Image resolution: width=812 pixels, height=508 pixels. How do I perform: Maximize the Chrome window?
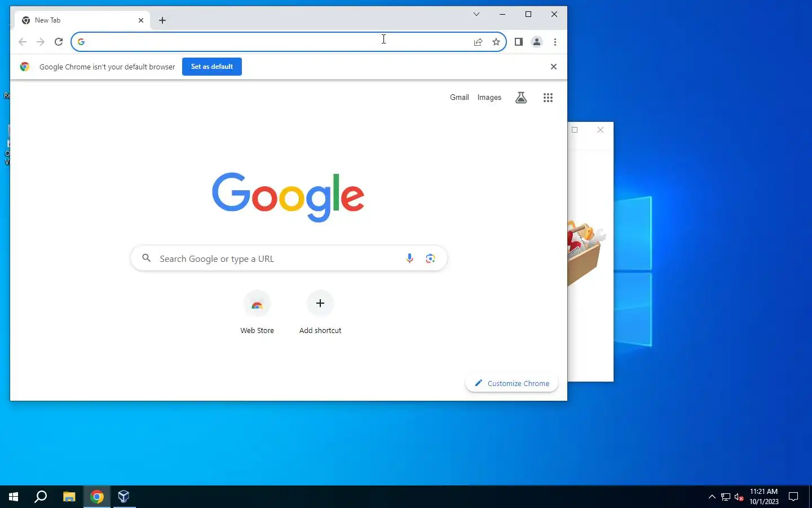click(528, 14)
